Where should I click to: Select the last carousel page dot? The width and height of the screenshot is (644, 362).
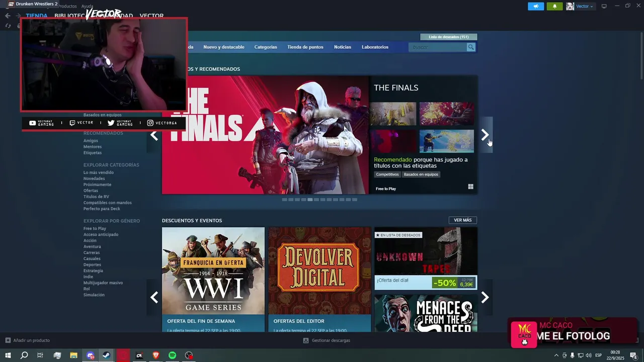tap(355, 200)
